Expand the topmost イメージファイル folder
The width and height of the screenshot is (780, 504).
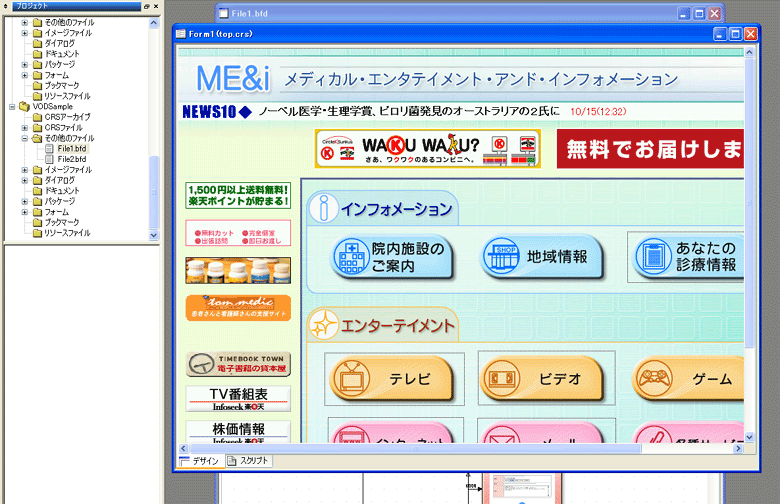24,33
